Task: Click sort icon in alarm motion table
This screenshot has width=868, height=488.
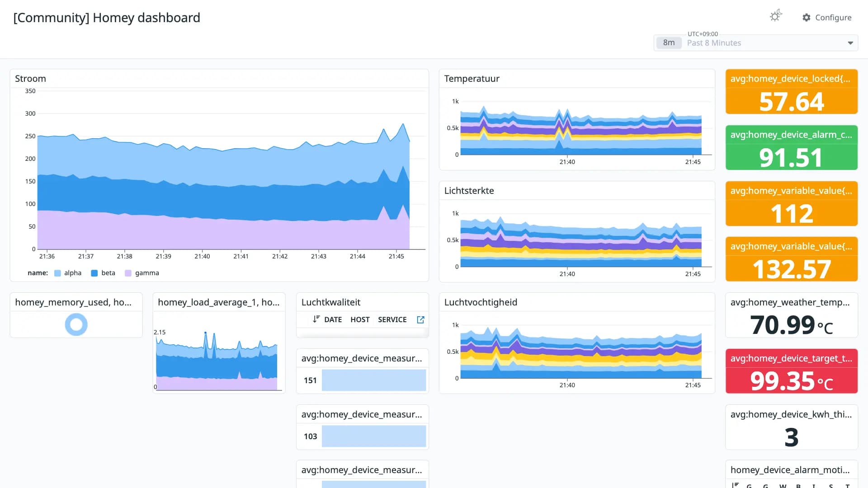Action: (736, 485)
